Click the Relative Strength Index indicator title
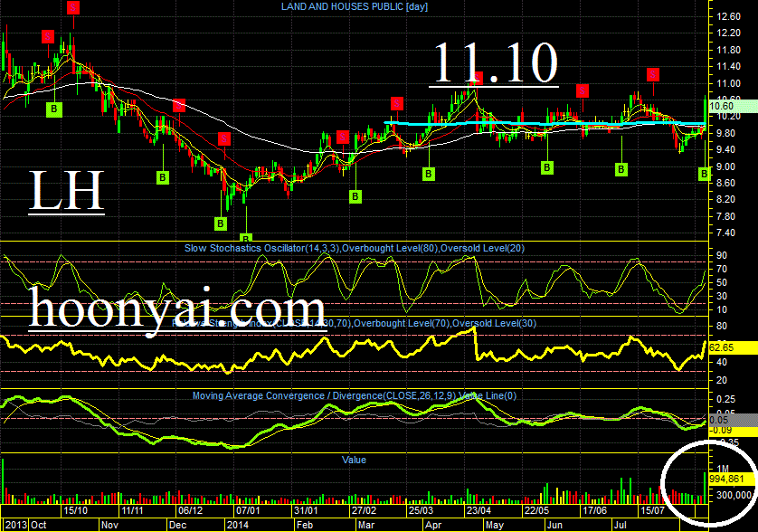This screenshot has width=758, height=532. 355,323
